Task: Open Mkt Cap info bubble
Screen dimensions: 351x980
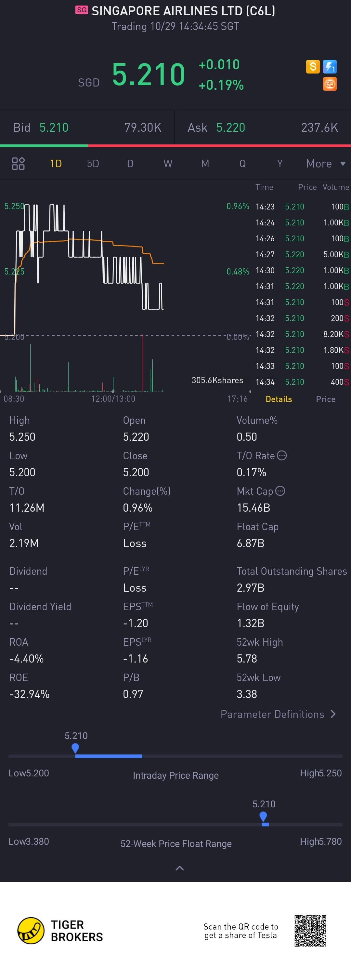Action: click(280, 491)
